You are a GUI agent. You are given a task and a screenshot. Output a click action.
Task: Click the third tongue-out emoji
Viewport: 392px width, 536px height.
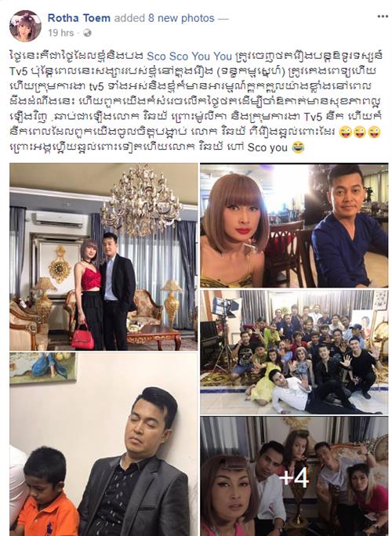(x=374, y=132)
